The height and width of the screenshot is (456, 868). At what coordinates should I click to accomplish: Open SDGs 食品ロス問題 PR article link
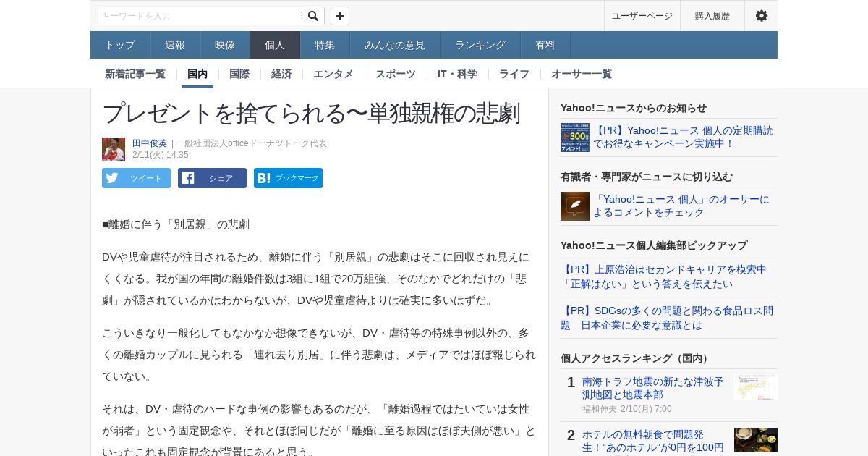pos(667,318)
